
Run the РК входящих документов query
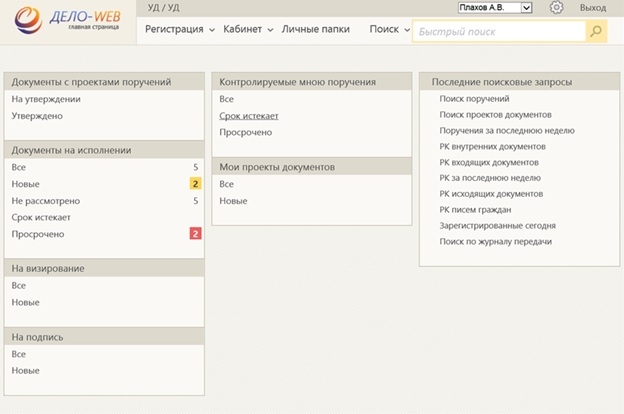point(489,162)
